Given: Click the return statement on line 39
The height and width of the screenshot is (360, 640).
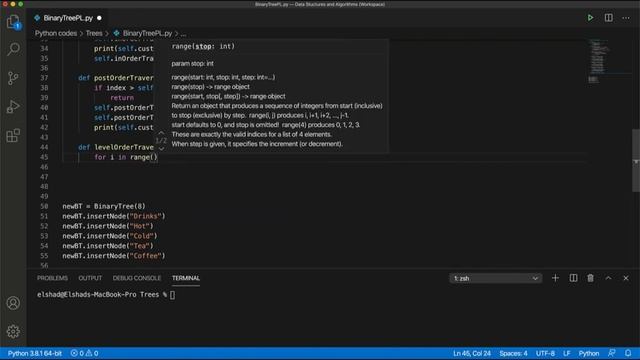Looking at the screenshot, I should click(122, 98).
